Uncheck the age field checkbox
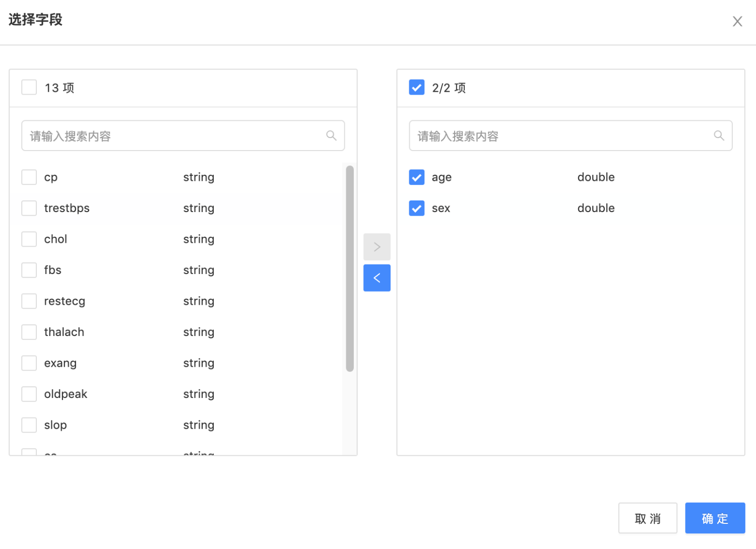 pos(417,177)
